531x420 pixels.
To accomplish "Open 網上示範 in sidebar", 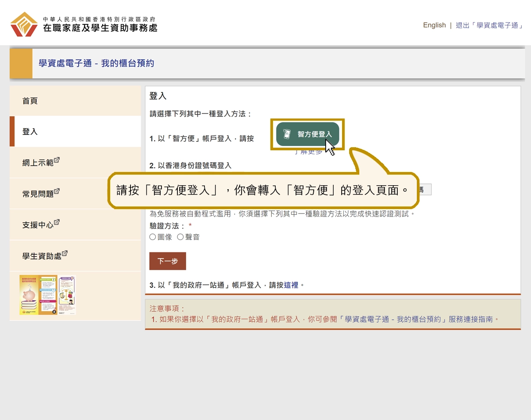I will [x=75, y=163].
